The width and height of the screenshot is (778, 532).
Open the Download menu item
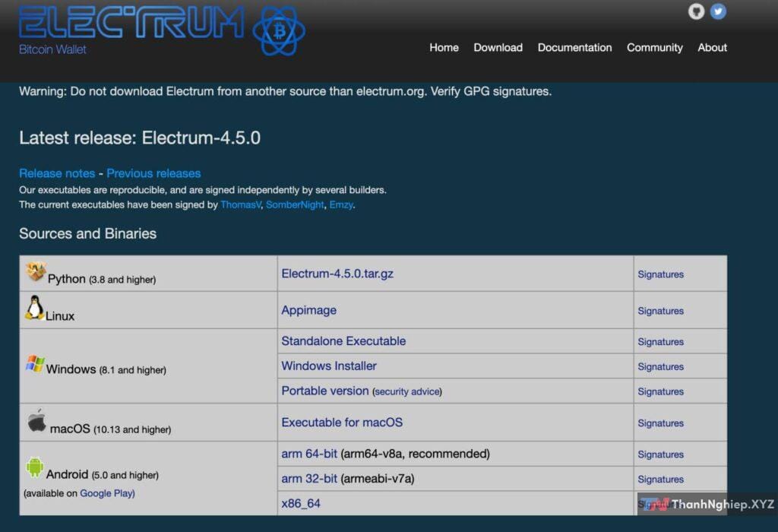click(498, 48)
